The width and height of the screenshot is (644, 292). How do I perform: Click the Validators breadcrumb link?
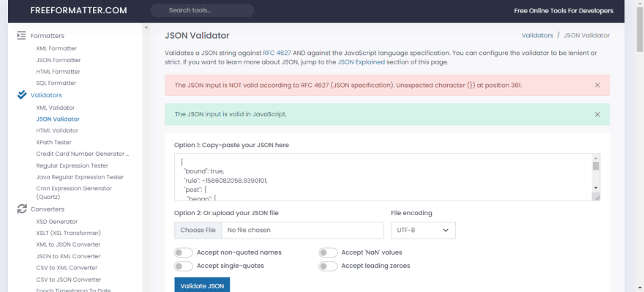tap(537, 36)
